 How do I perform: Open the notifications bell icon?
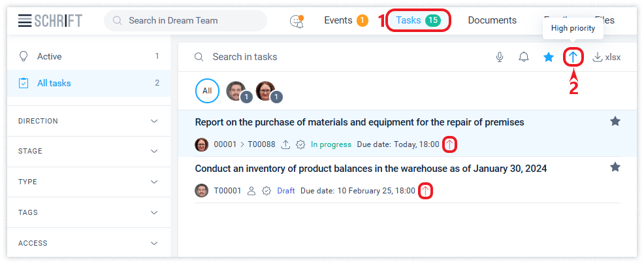tap(524, 58)
